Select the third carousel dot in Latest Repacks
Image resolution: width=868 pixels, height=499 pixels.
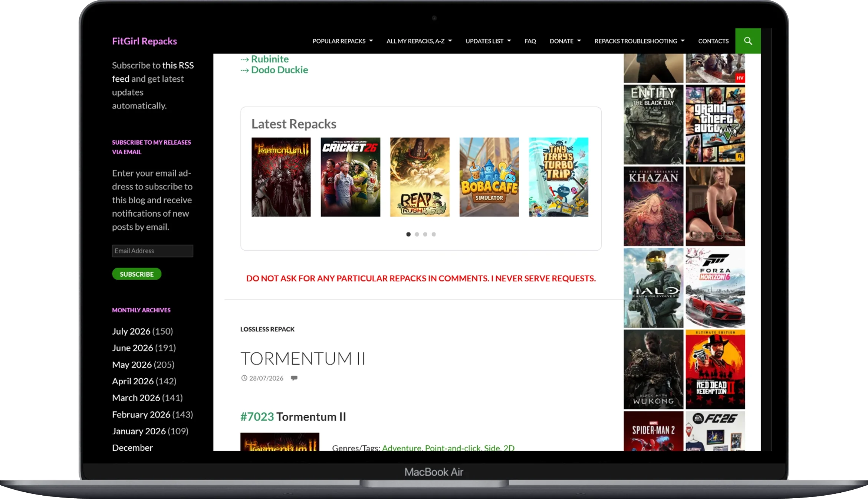click(x=425, y=234)
